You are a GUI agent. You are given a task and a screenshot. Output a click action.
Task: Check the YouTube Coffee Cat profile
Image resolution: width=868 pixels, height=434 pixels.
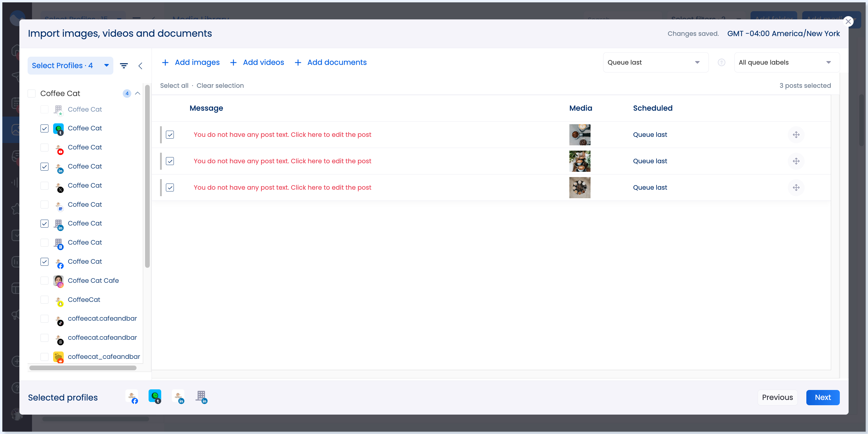(x=44, y=148)
